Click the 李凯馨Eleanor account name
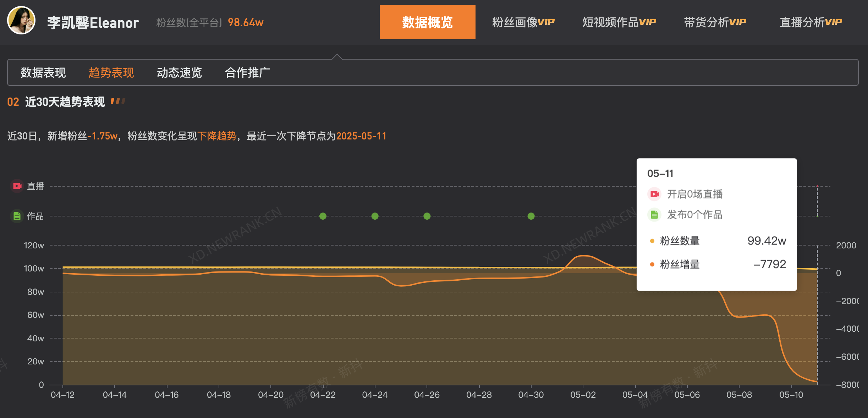The image size is (868, 418). click(93, 23)
